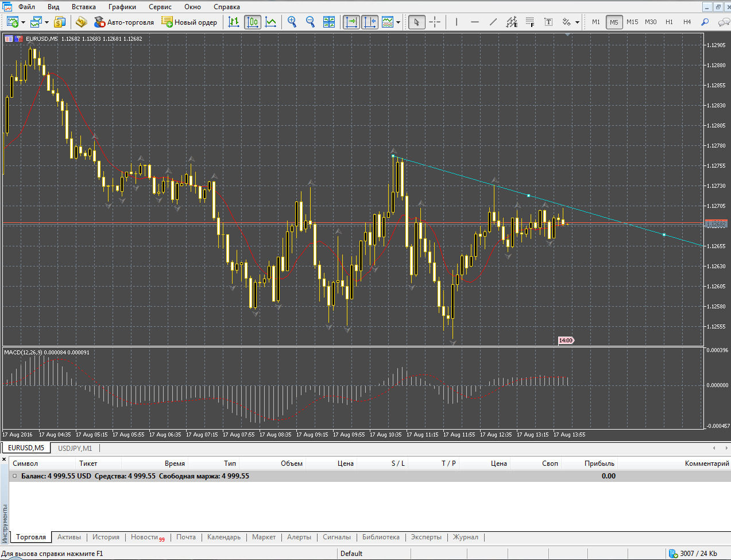Toggle chart shift button

coord(369,22)
